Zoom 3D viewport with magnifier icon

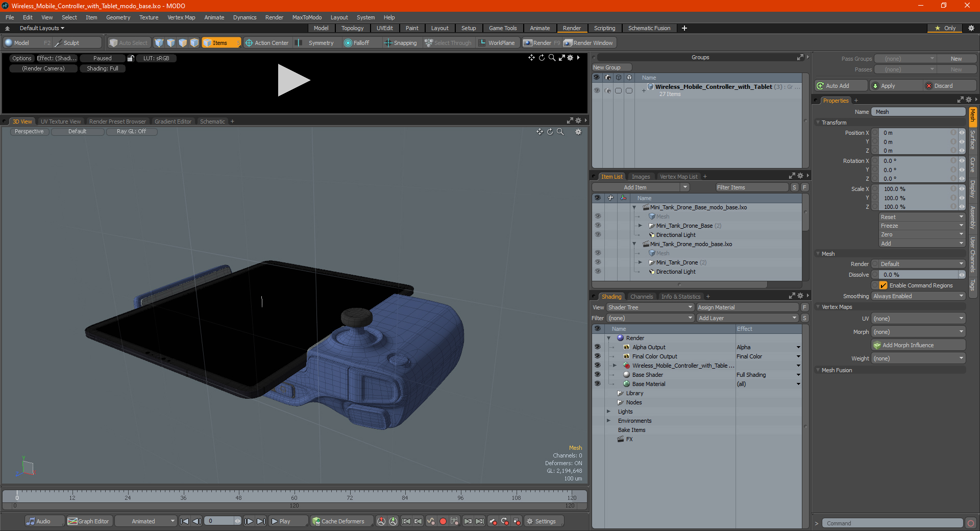pos(560,132)
